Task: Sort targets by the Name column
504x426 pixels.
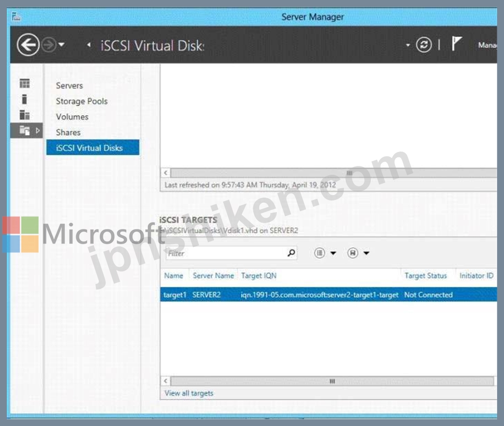Action: click(174, 275)
